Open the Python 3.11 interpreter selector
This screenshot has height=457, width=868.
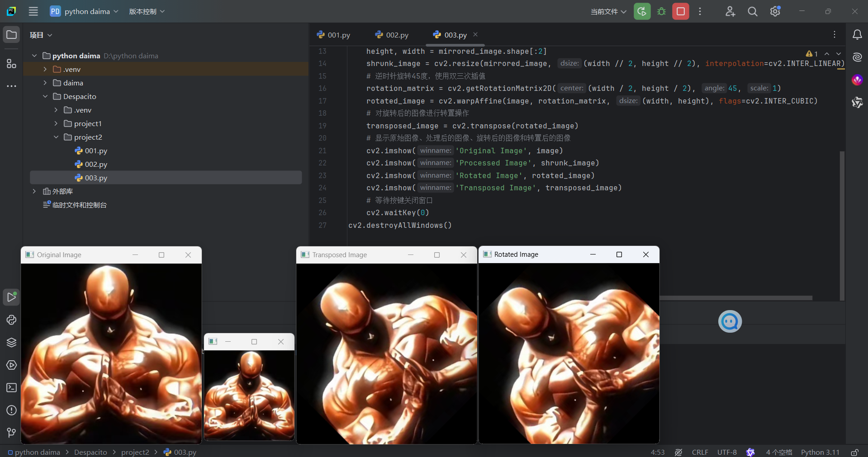(x=820, y=452)
